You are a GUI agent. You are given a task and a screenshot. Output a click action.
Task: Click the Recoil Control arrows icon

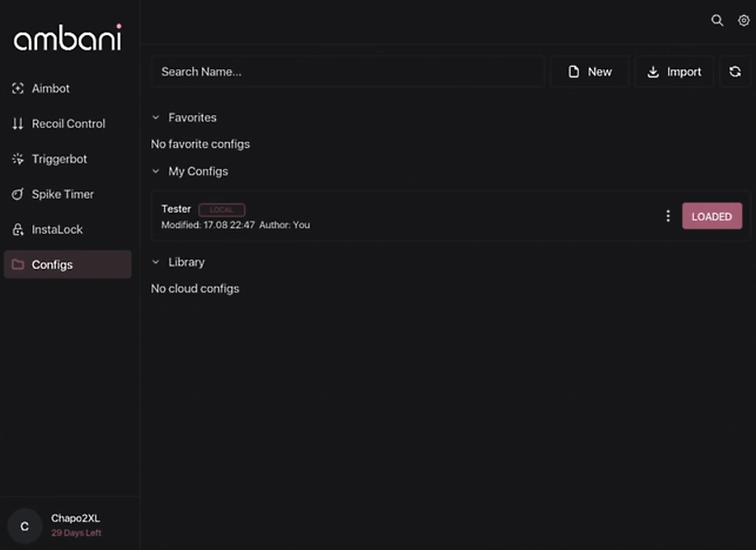point(18,124)
